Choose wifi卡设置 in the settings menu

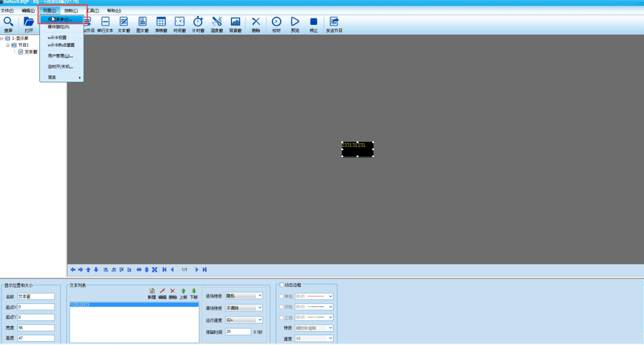[x=62, y=38]
